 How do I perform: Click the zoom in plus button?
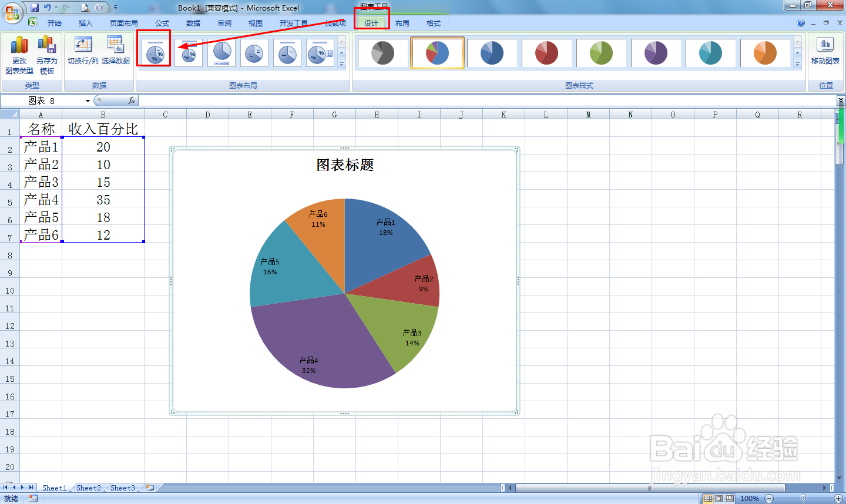point(838,499)
